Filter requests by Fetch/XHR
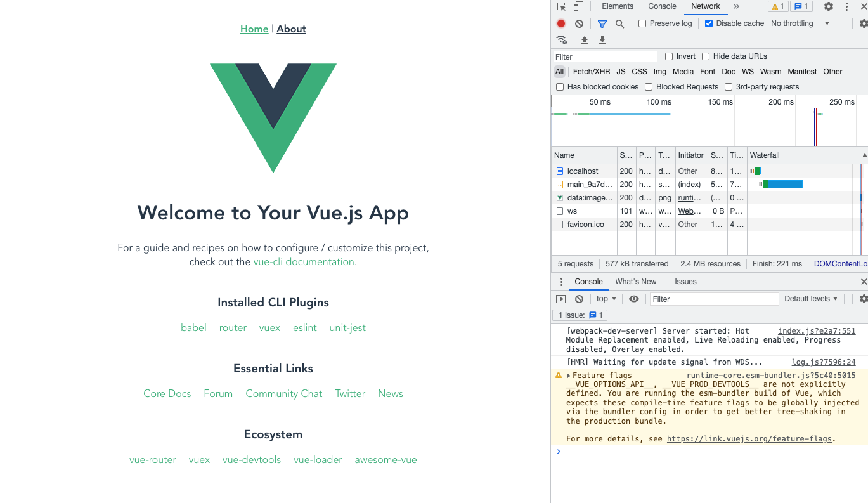The height and width of the screenshot is (503, 868). coord(592,72)
